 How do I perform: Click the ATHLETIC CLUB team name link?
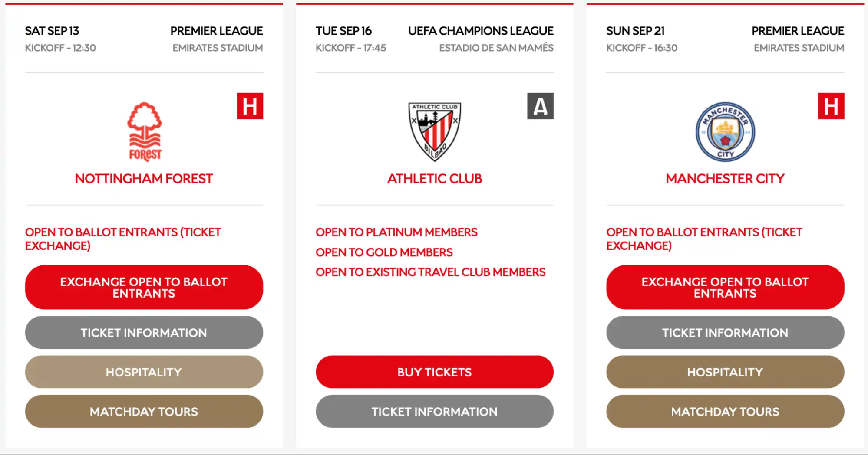(x=434, y=178)
